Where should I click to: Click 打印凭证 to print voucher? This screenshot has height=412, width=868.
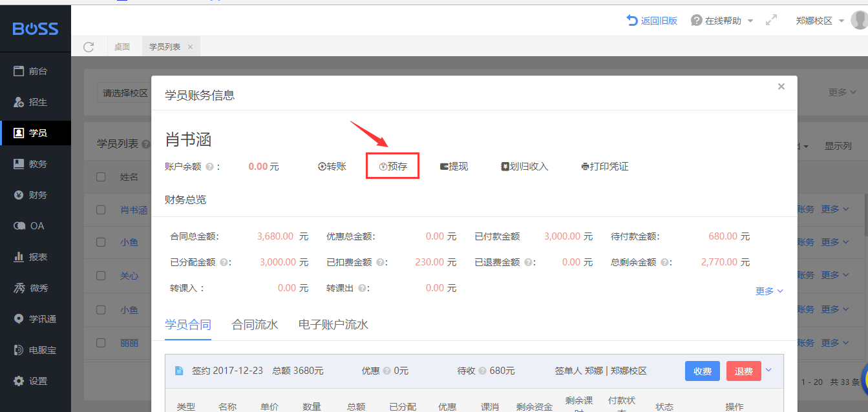(605, 167)
